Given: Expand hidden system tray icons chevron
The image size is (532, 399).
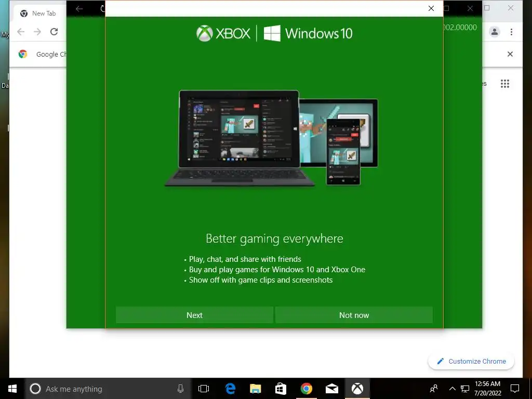Looking at the screenshot, I should click(453, 389).
